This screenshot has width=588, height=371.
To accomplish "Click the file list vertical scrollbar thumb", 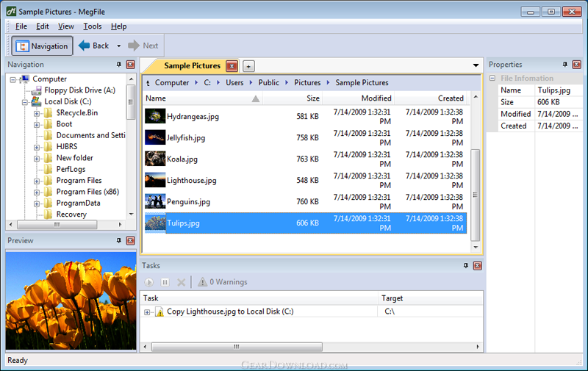I will click(475, 195).
